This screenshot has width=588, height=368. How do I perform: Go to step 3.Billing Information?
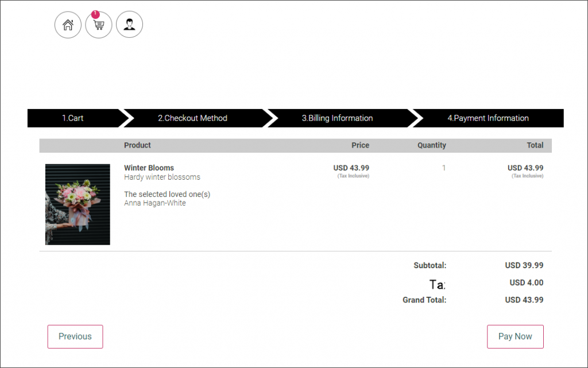pos(337,118)
